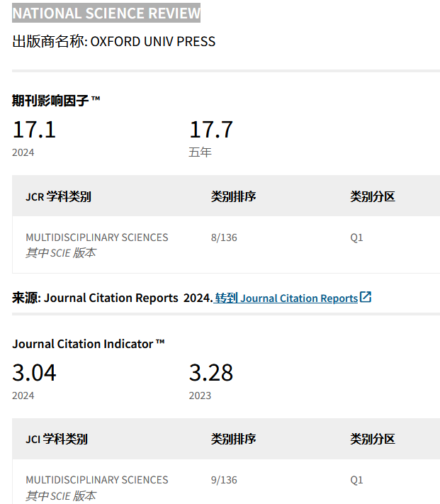Click the JCR 学科类别 column header
Screen dimensions: 440x504
58,196
